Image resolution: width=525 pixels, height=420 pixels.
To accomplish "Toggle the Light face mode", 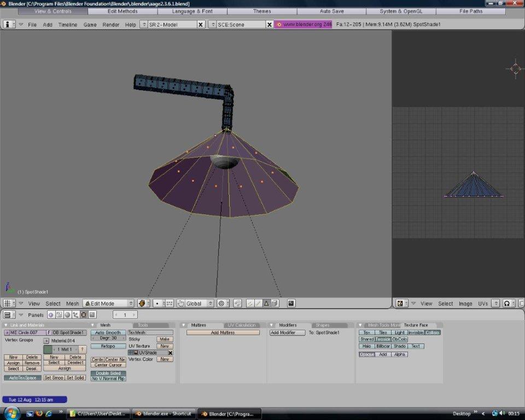I will pyautogui.click(x=399, y=332).
